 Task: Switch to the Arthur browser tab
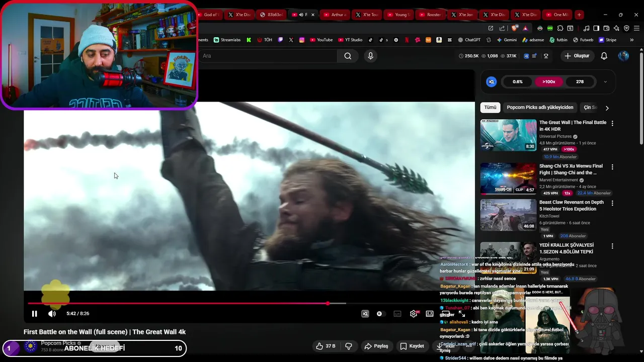(335, 15)
